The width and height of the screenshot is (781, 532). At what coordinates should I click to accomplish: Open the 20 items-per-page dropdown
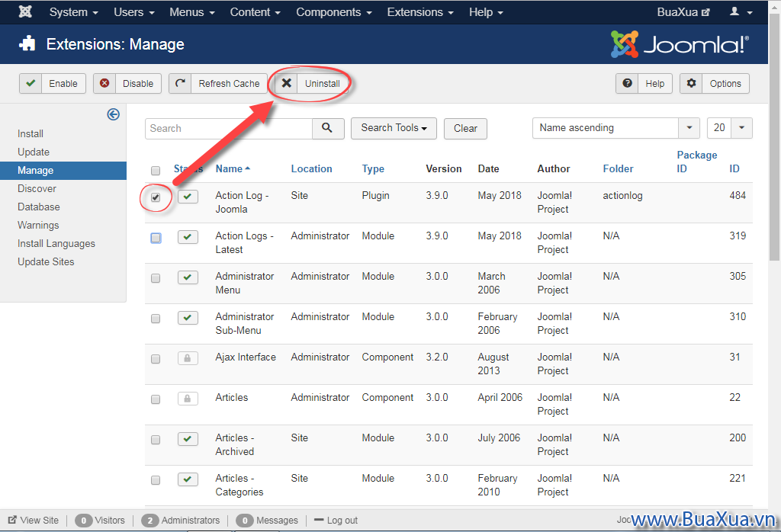730,128
